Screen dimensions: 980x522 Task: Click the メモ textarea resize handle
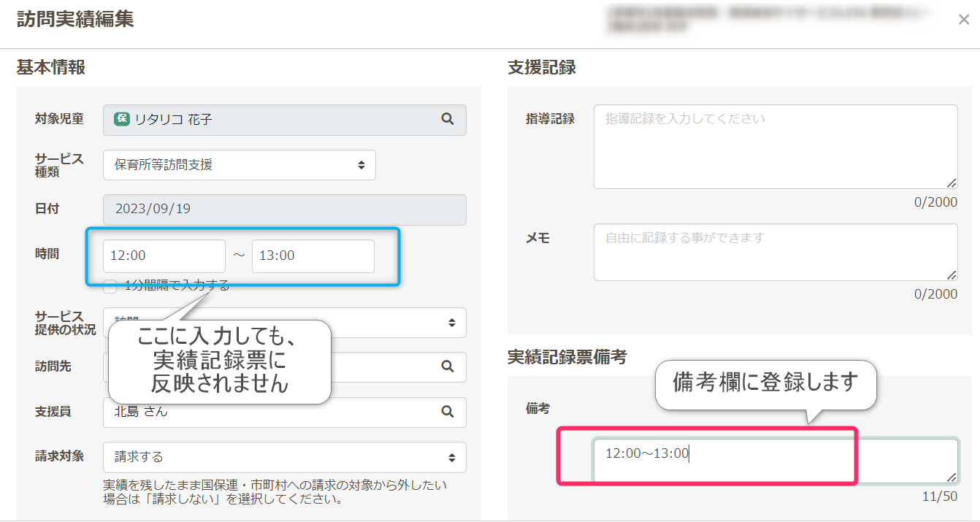point(951,275)
